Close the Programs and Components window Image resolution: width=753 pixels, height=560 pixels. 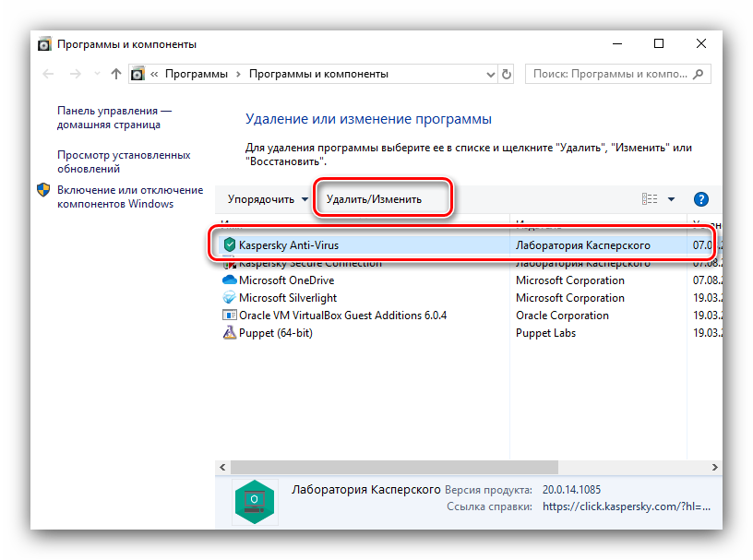point(701,43)
